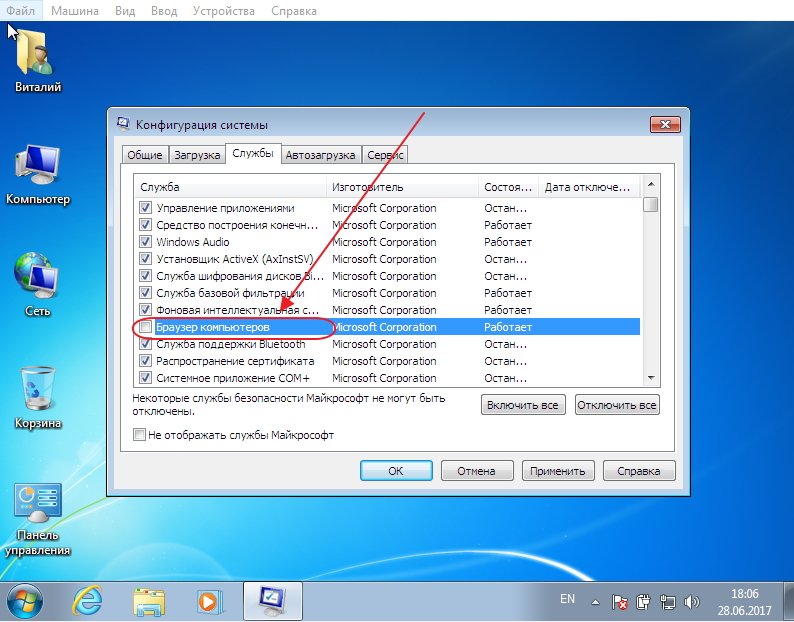794x622 pixels.
Task: Select the Службы tab
Action: (253, 153)
